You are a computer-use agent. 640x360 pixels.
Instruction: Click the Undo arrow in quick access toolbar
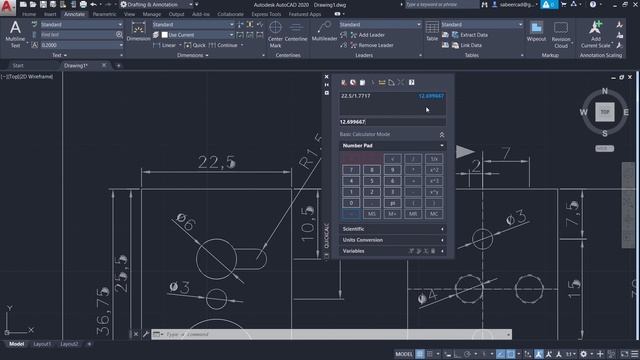pos(93,4)
